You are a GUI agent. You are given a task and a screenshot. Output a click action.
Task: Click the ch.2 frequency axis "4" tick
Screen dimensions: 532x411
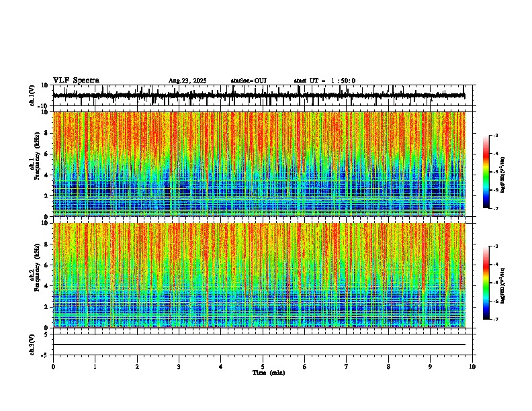tap(47, 286)
